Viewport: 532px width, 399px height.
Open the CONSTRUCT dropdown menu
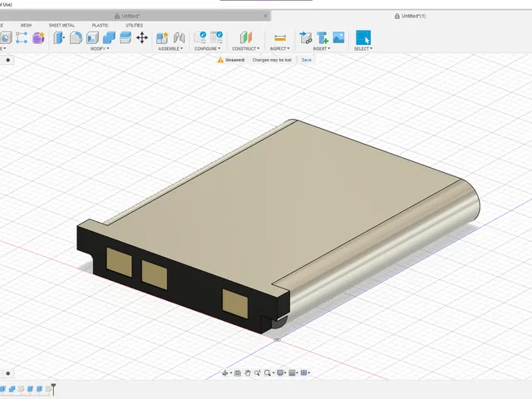click(246, 49)
